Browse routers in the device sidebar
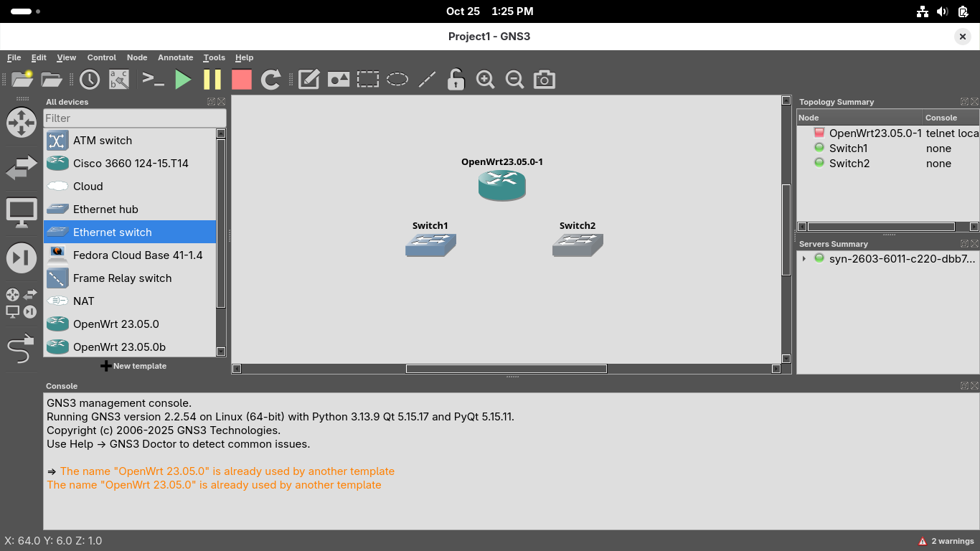 point(22,123)
